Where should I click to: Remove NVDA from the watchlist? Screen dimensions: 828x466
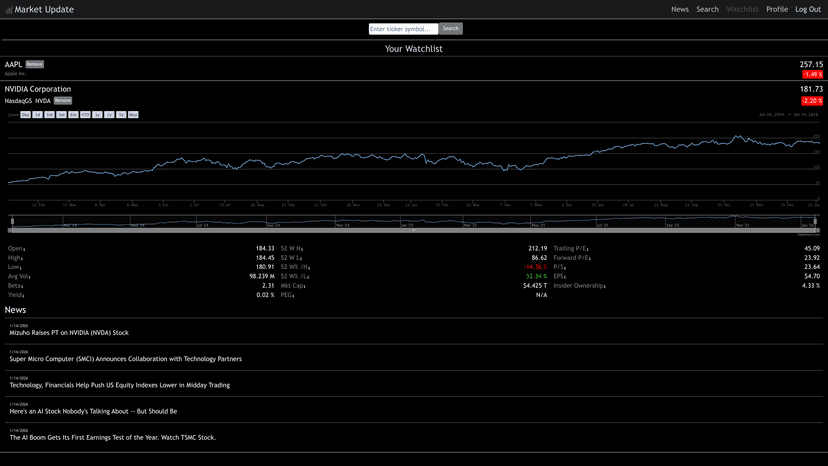[x=63, y=100]
